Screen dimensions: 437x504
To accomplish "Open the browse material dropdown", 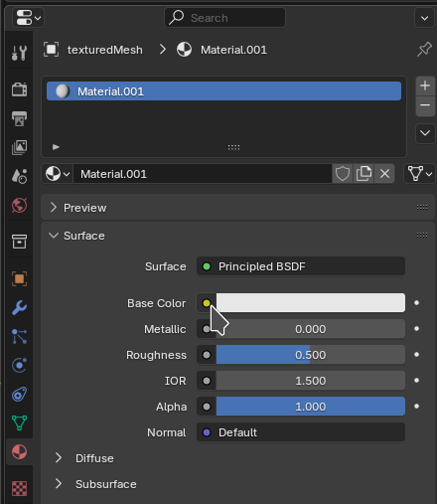I will [58, 174].
